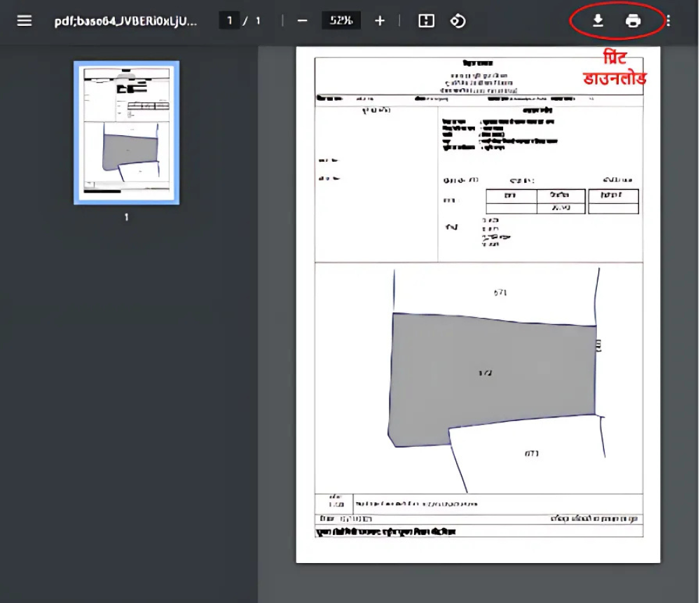700x603 pixels.
Task: Download the PDF with the download icon
Action: pos(598,20)
